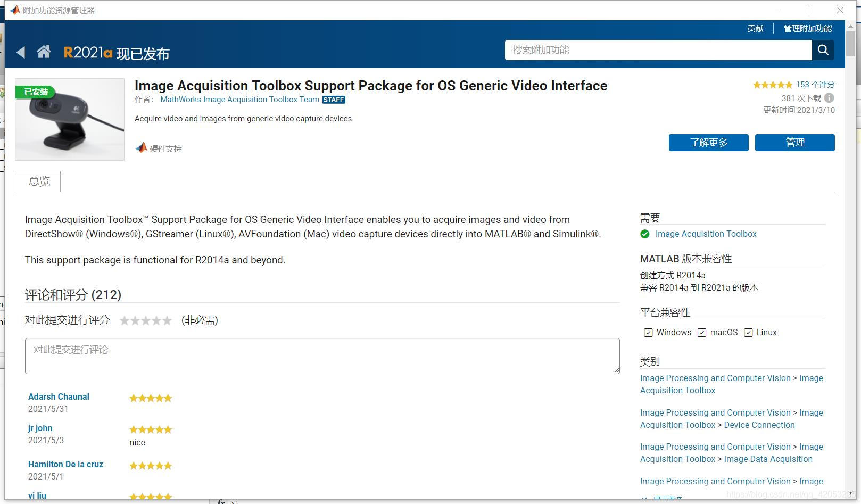861x504 pixels.
Task: Go back using the left arrow icon
Action: (21, 52)
